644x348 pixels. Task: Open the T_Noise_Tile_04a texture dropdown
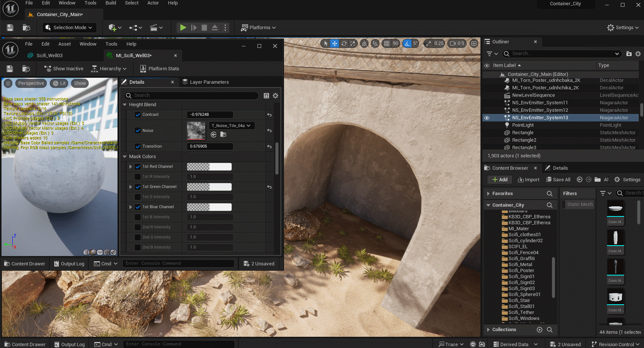[x=231, y=126]
